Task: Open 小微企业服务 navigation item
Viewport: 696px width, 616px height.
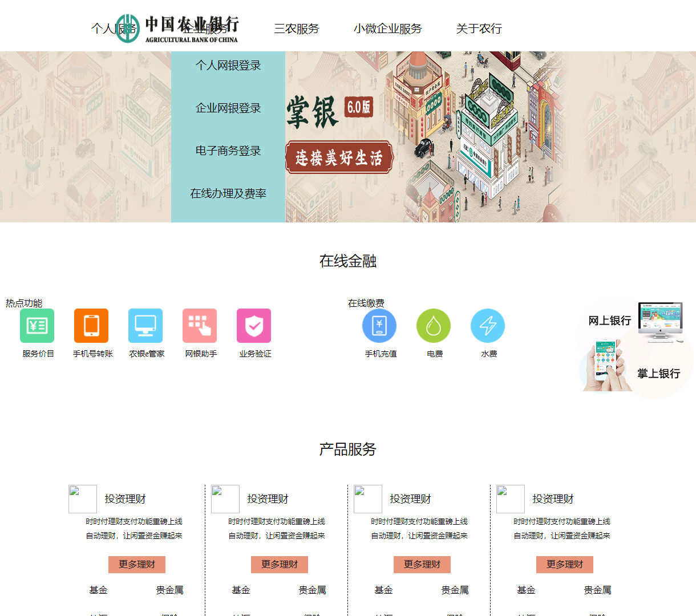Action: (389, 29)
